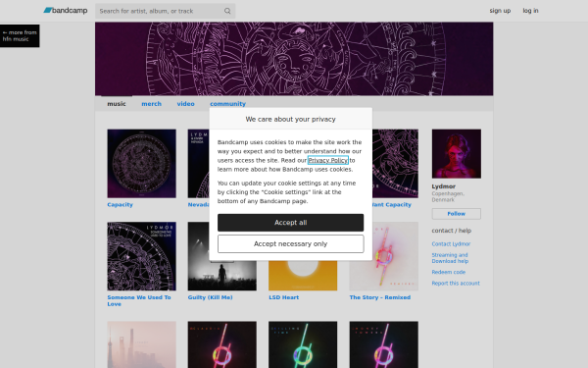Go to more from hfn music

tap(20, 35)
